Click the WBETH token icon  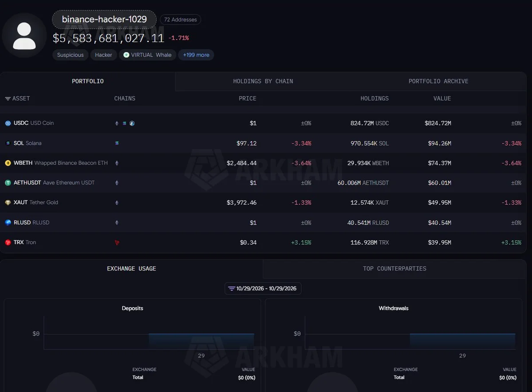8,163
